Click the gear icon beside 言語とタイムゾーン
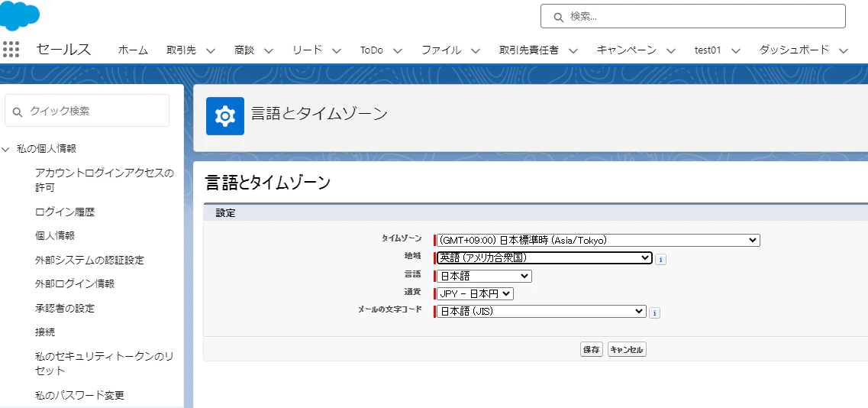This screenshot has height=408, width=868. pyautogui.click(x=224, y=116)
